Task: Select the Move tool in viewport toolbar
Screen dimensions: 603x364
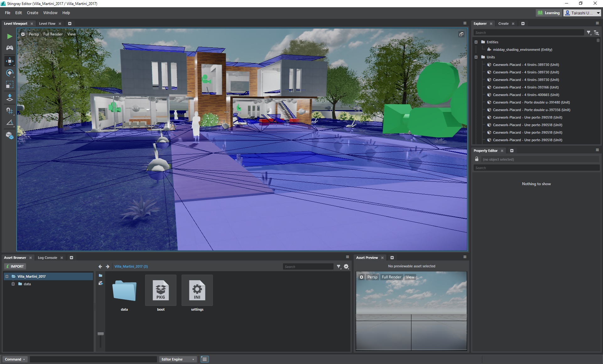Action: click(10, 61)
